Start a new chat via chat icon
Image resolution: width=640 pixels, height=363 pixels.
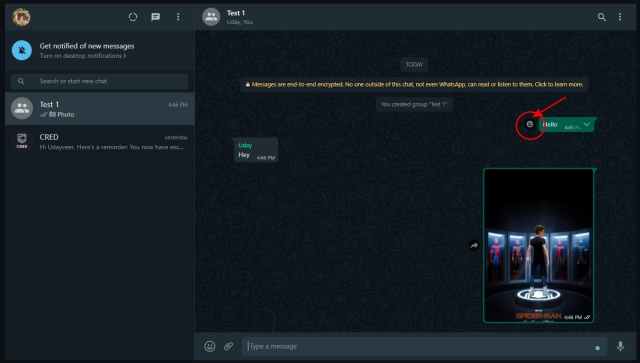(156, 17)
